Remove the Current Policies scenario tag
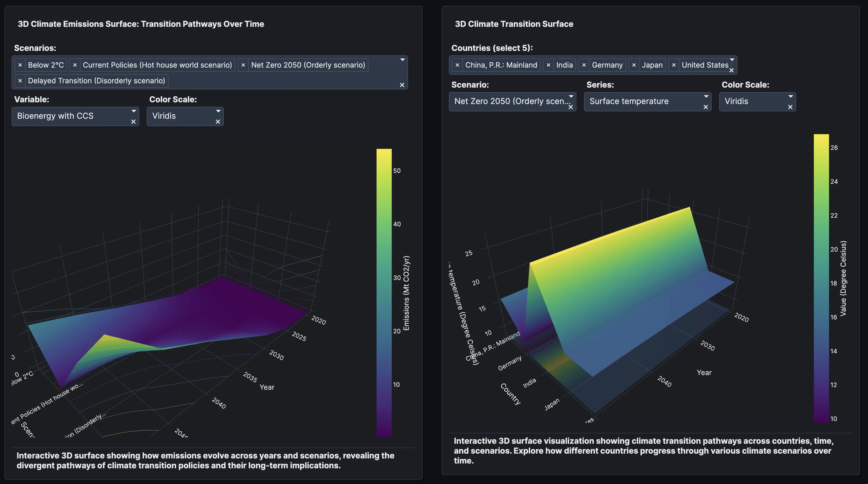 (x=75, y=65)
